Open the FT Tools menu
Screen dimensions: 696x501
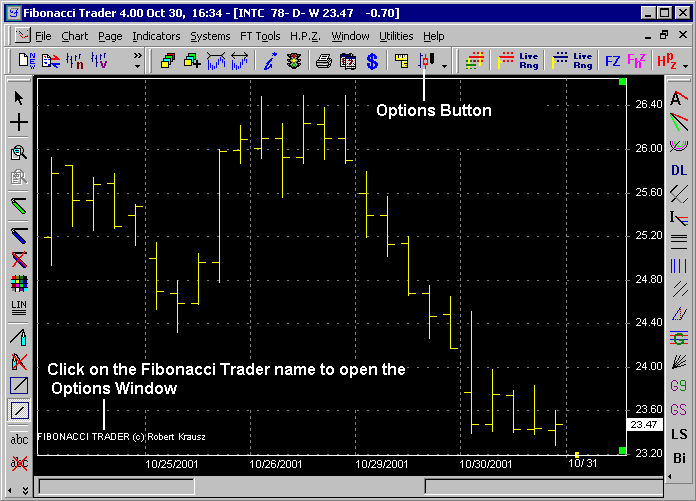point(260,36)
